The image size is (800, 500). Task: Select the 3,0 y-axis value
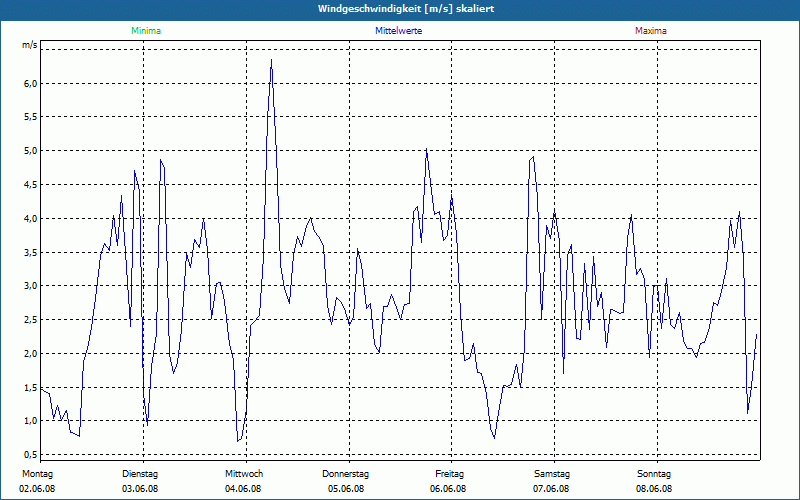[31, 286]
